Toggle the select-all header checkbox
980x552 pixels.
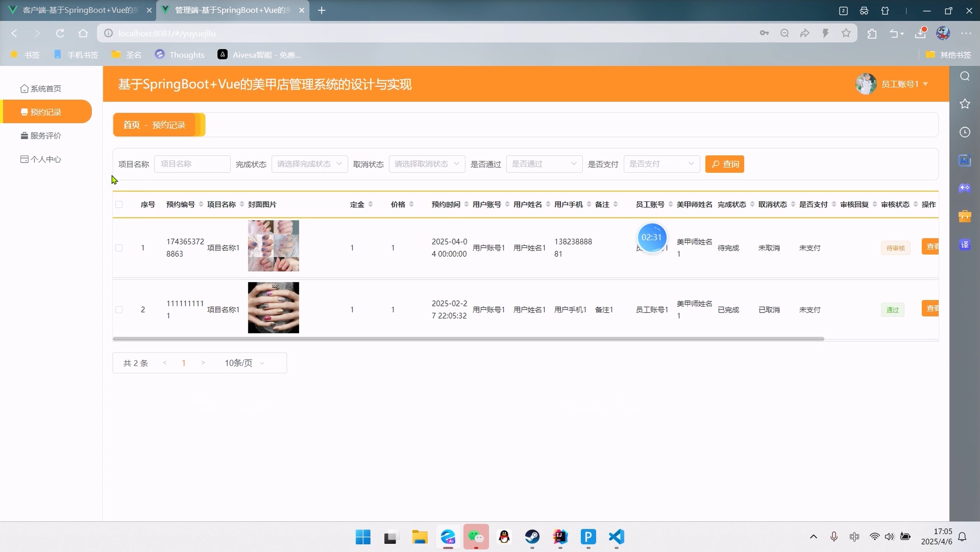point(119,205)
